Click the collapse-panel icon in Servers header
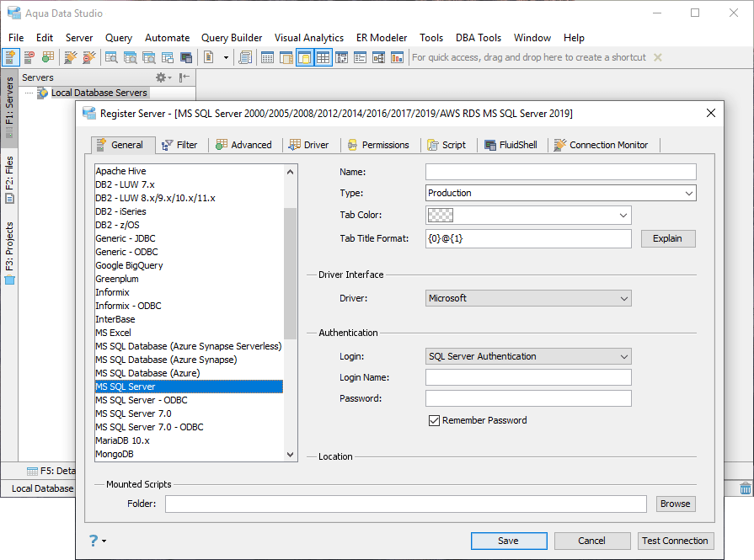Viewport: 754px width, 560px height. (x=184, y=77)
